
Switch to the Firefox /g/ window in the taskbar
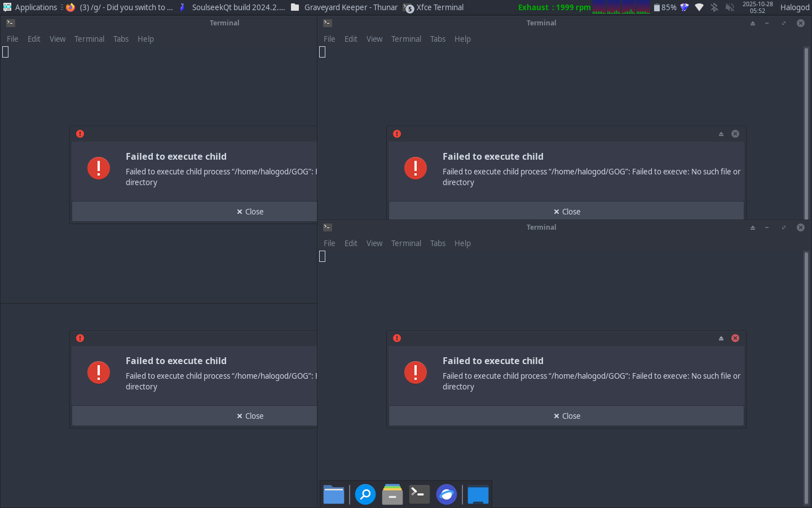(120, 7)
